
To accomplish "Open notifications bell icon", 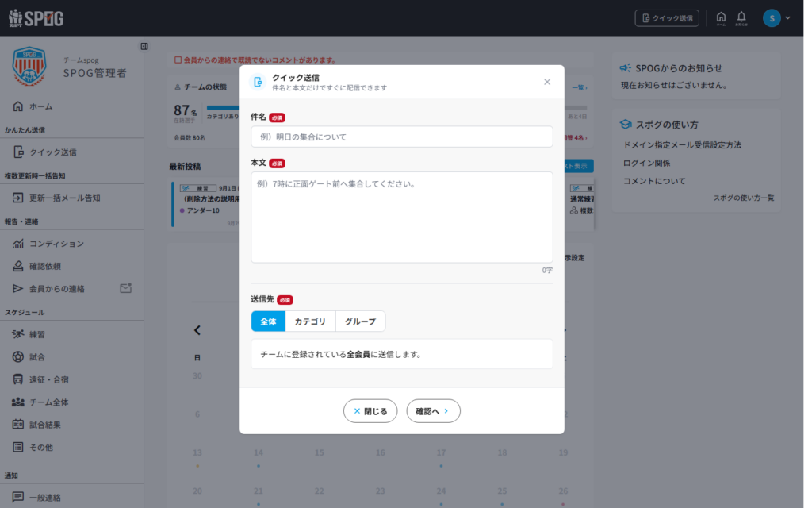I will pos(741,18).
